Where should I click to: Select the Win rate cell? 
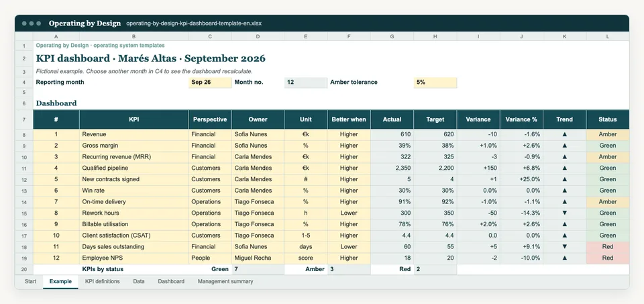click(x=134, y=191)
